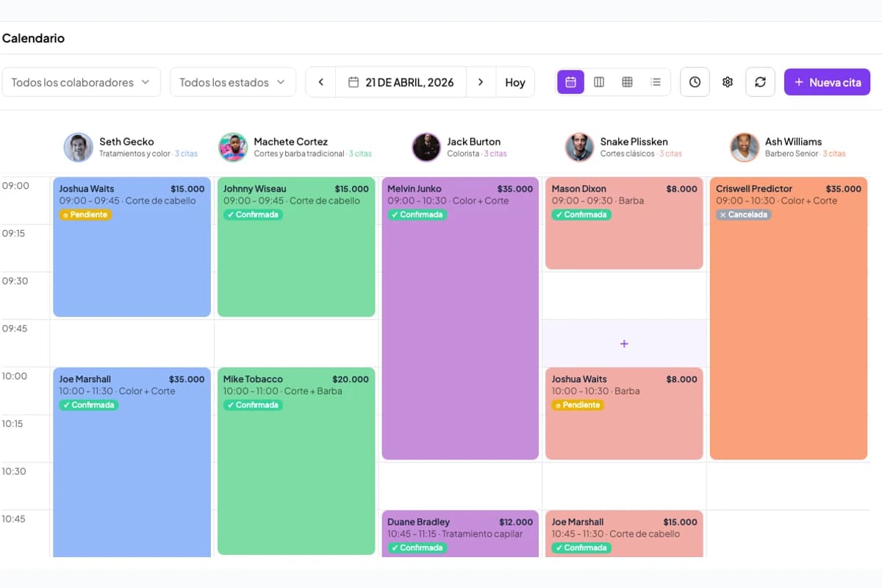Switch to the grid month view icon
The image size is (882, 588).
tap(627, 82)
